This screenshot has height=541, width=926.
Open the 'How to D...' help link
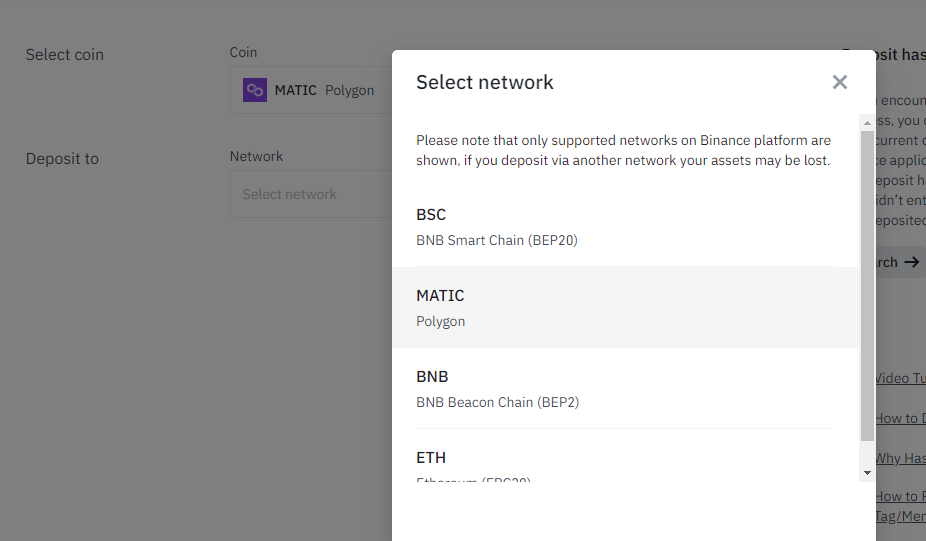pos(900,418)
